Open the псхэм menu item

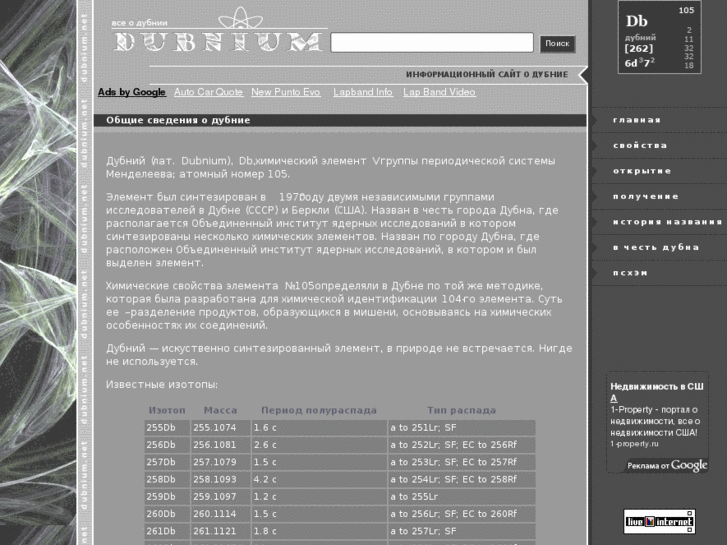pyautogui.click(x=630, y=272)
